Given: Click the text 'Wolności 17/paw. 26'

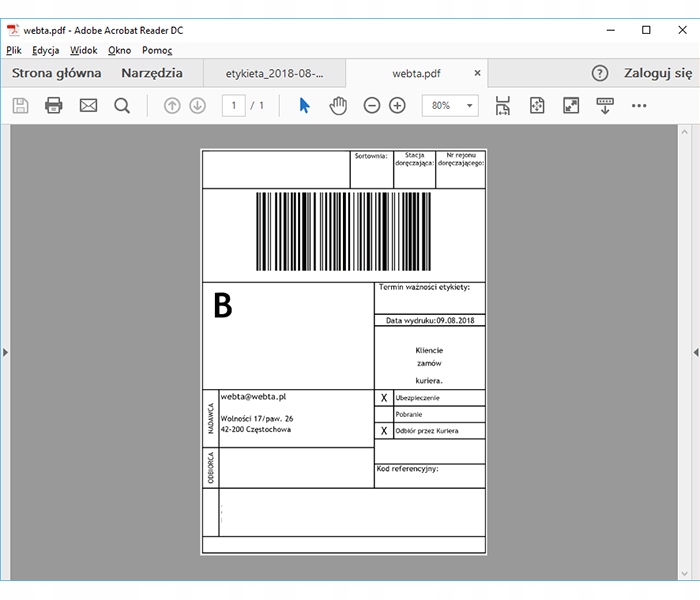Looking at the screenshot, I should click(257, 419).
